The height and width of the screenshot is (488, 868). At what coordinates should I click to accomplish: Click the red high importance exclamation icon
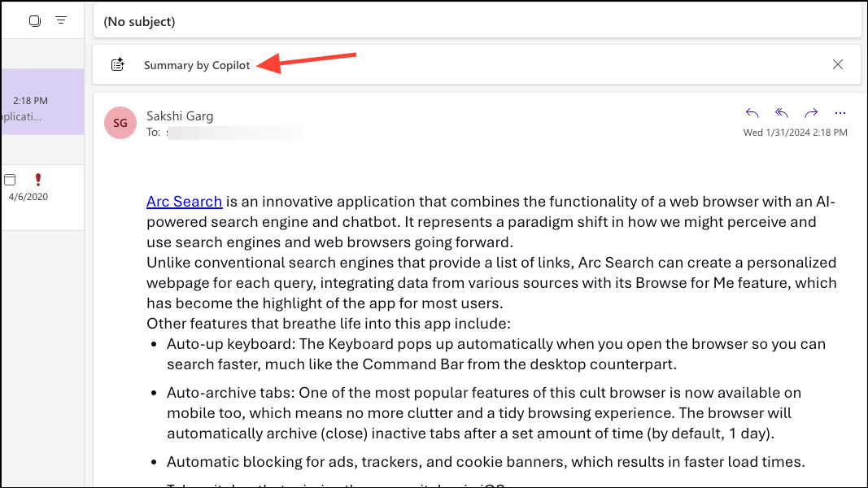[37, 179]
